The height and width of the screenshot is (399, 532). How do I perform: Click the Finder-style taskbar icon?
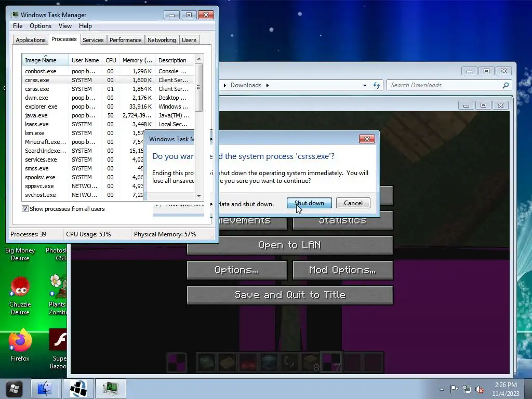(x=45, y=389)
